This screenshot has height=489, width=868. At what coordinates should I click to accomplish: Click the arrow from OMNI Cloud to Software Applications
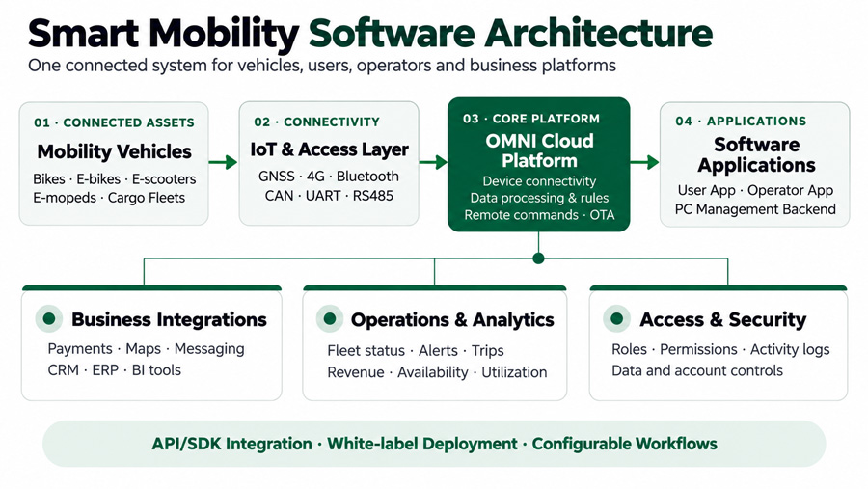pyautogui.click(x=644, y=162)
